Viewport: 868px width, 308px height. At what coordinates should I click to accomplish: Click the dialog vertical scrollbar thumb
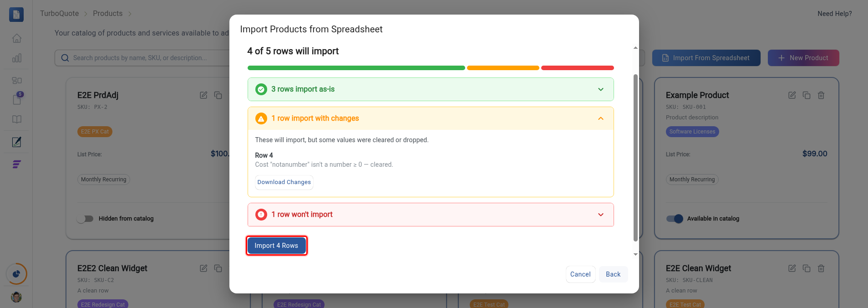point(635,158)
